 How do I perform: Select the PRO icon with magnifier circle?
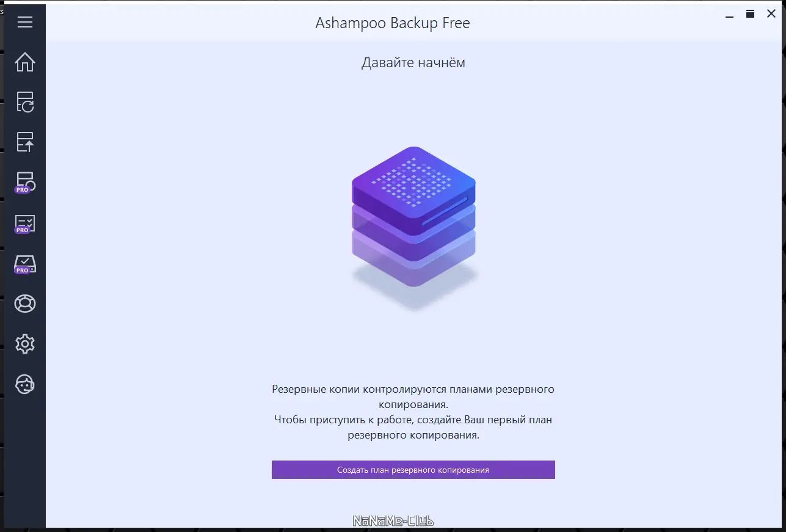point(25,183)
